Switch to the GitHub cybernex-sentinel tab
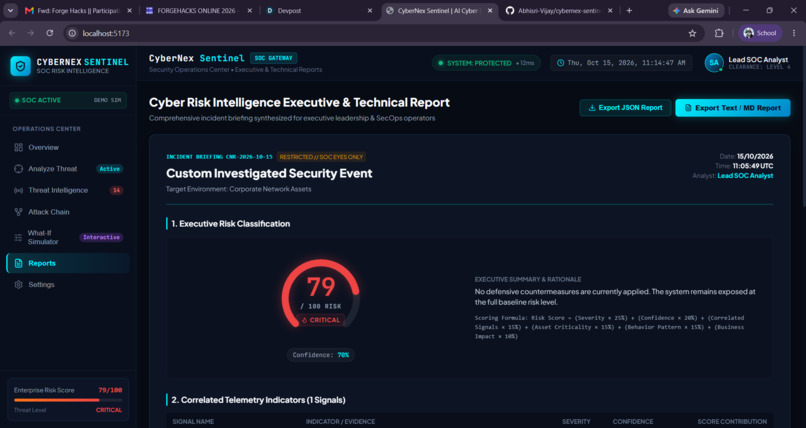This screenshot has height=428, width=806. click(x=559, y=10)
